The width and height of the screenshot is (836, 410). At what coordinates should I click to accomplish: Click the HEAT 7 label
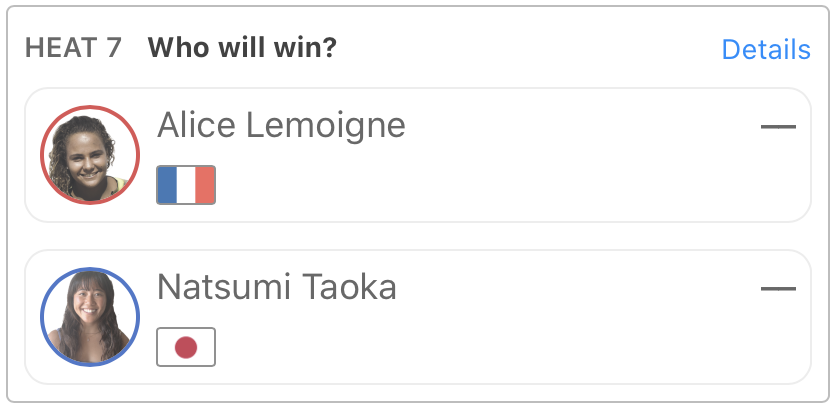73,48
